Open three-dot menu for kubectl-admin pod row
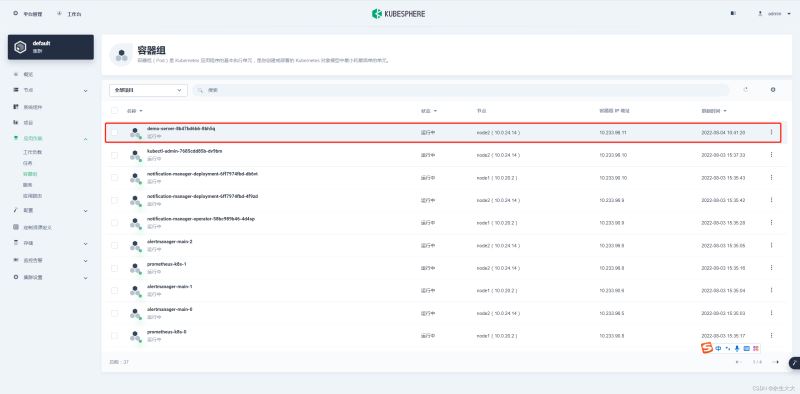The height and width of the screenshot is (394, 800). [x=771, y=155]
